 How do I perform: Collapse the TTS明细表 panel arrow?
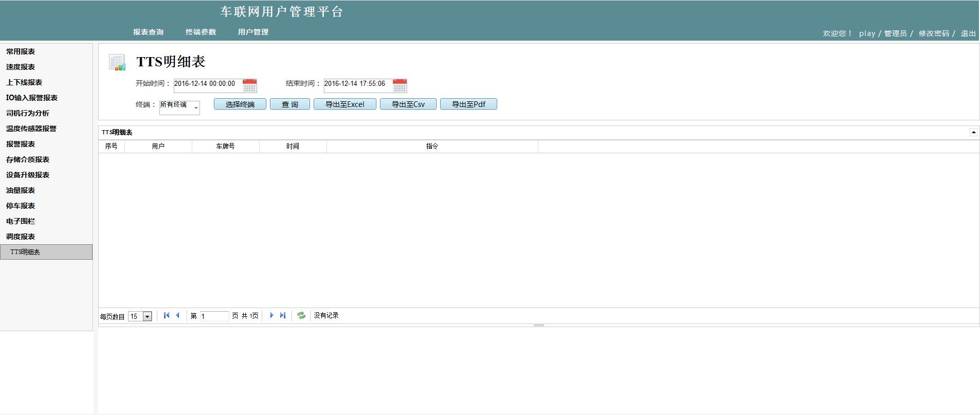point(973,132)
